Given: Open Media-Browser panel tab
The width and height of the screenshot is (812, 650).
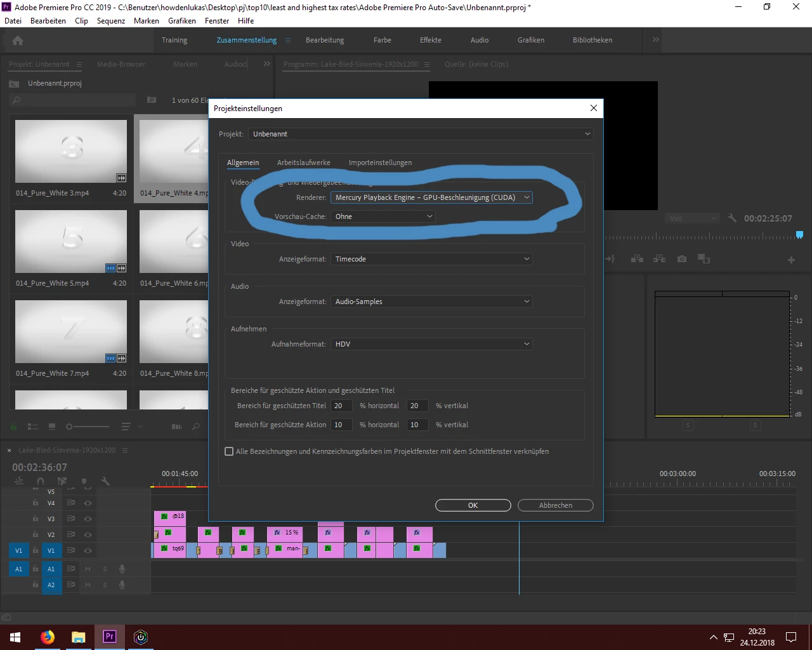Looking at the screenshot, I should (x=121, y=64).
